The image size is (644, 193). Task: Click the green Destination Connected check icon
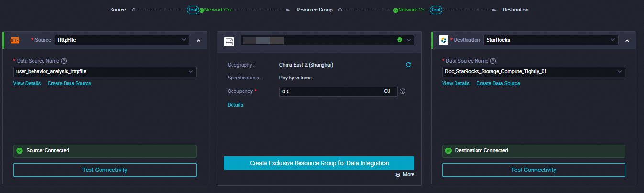(x=448, y=150)
